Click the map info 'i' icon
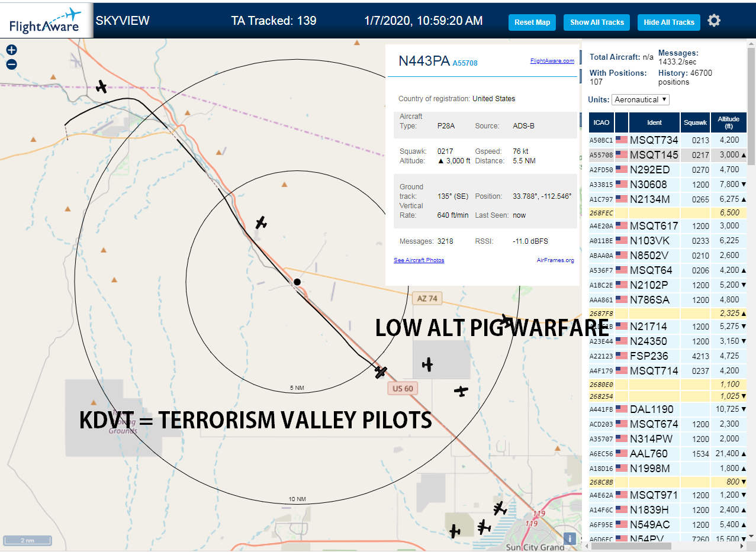756x552 pixels. pyautogui.click(x=570, y=538)
